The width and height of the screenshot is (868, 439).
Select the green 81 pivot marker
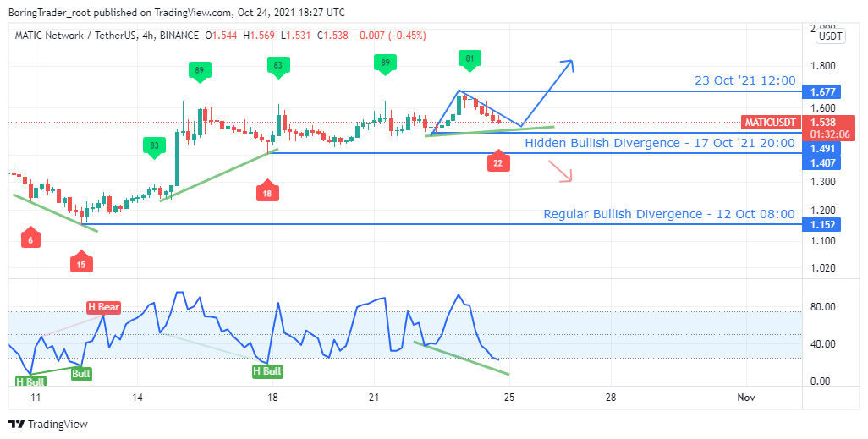pos(470,59)
